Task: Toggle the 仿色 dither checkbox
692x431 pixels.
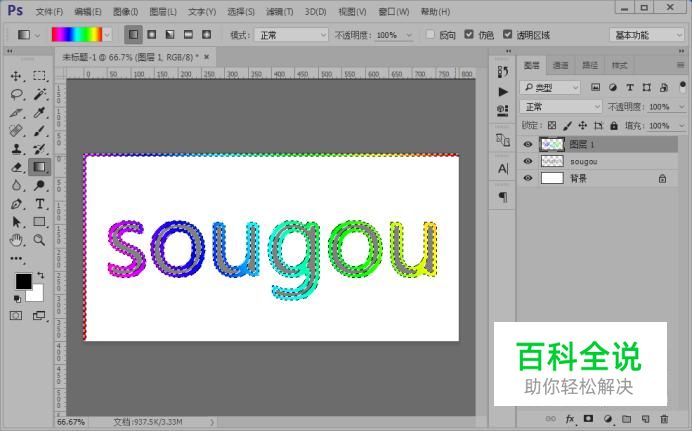Action: click(469, 34)
